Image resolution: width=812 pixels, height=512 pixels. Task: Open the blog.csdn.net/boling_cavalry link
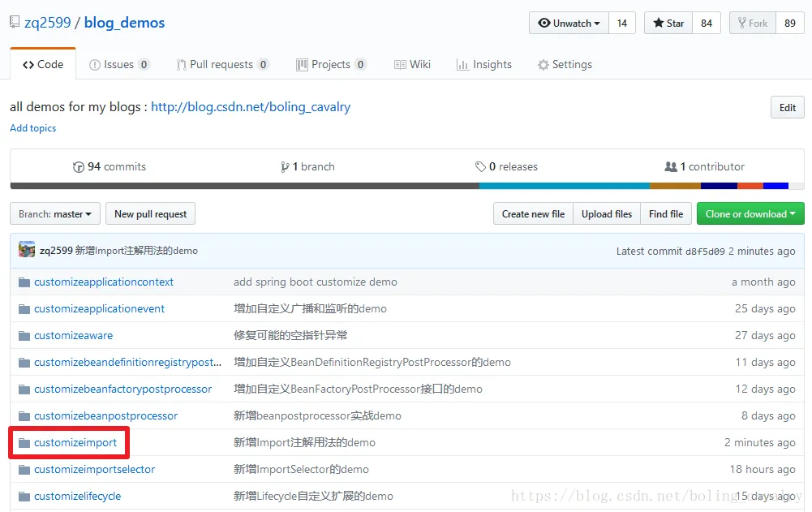point(251,107)
